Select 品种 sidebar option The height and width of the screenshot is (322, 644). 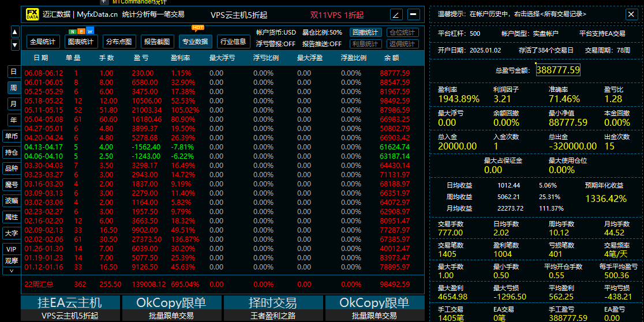pyautogui.click(x=12, y=169)
